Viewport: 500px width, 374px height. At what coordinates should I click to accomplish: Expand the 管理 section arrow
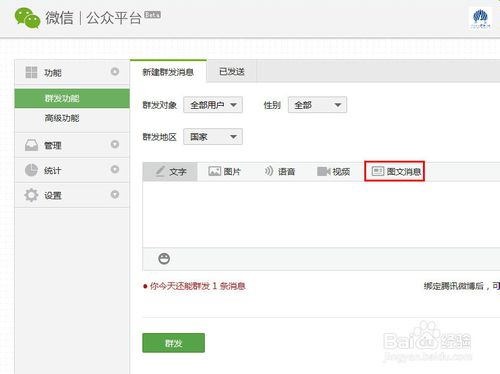[115, 144]
